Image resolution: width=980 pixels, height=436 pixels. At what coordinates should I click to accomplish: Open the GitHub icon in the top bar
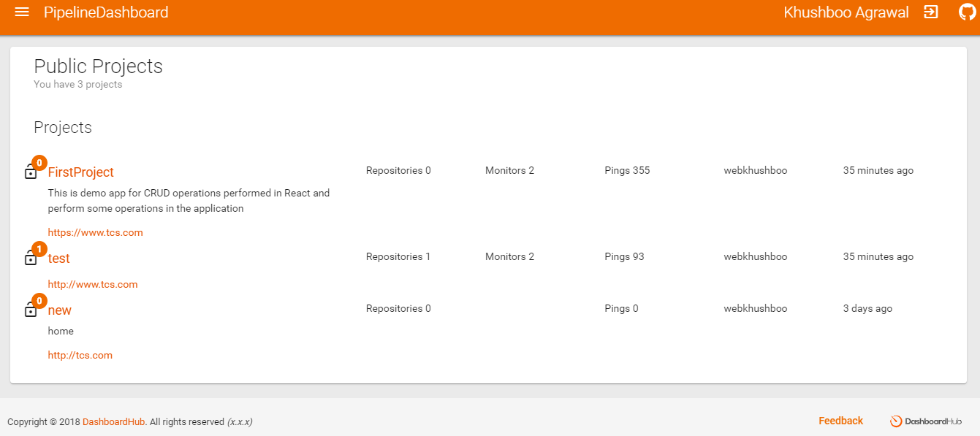pos(966,12)
